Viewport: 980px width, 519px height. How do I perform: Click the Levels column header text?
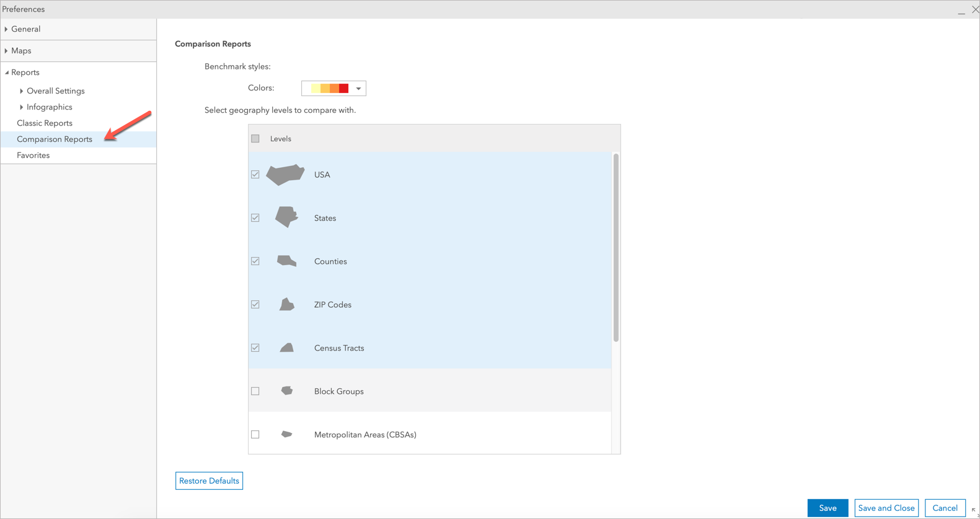pos(281,139)
